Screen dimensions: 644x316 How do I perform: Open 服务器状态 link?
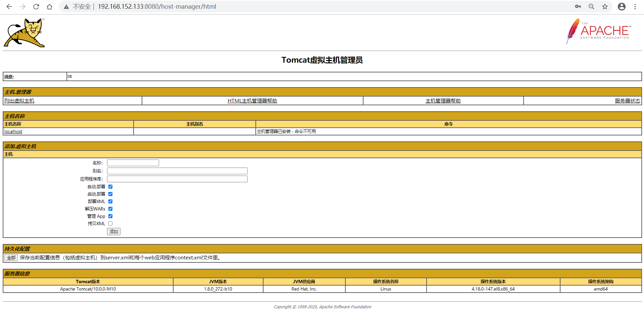(x=628, y=101)
